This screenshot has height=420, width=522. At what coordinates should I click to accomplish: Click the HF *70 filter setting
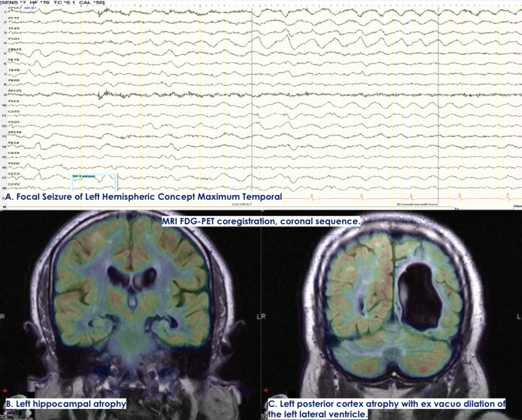coord(39,2)
